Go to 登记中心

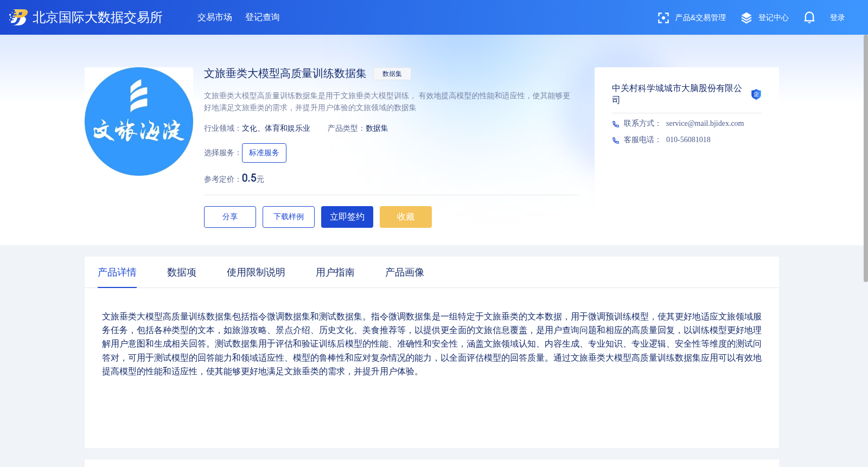point(774,18)
